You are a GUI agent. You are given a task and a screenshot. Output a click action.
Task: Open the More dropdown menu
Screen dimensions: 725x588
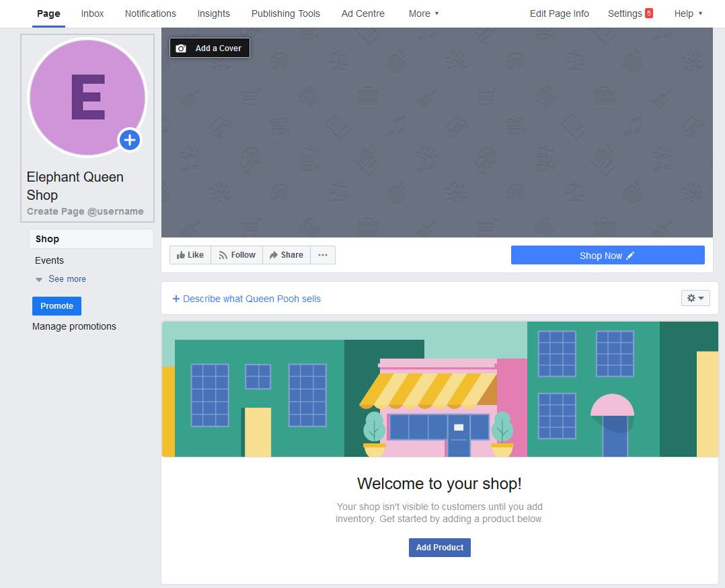coord(424,13)
